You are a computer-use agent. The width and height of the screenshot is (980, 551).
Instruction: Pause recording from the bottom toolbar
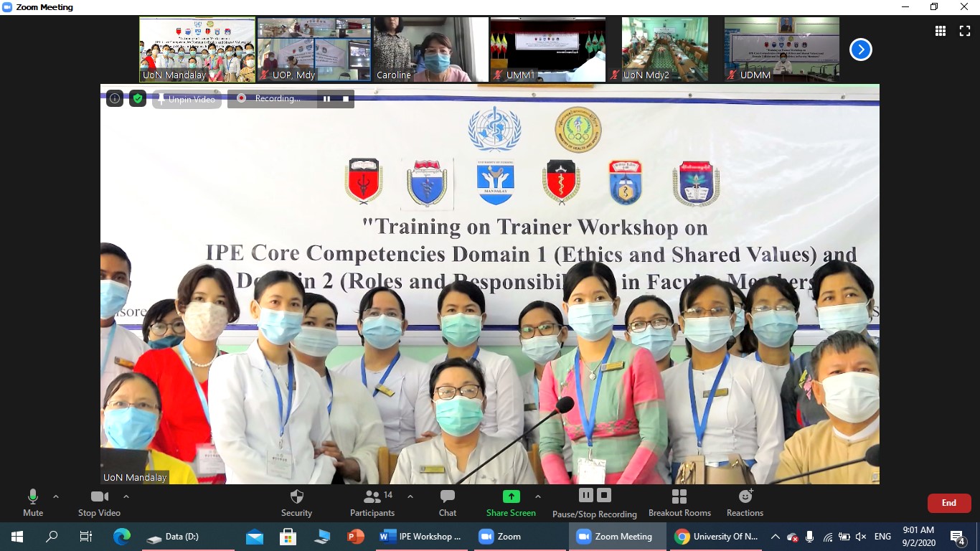586,495
